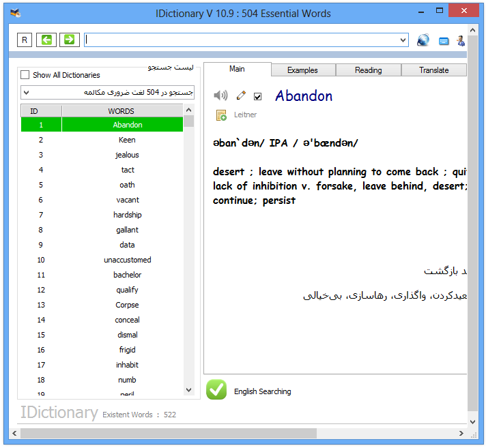The width and height of the screenshot is (486, 448).
Task: Click the word list scroll down arrow
Action: [x=188, y=390]
